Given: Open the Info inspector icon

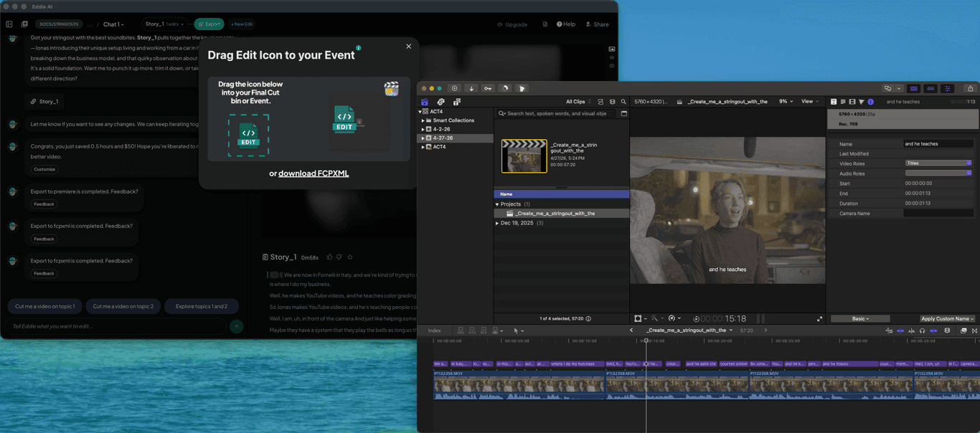Looking at the screenshot, I should (870, 102).
